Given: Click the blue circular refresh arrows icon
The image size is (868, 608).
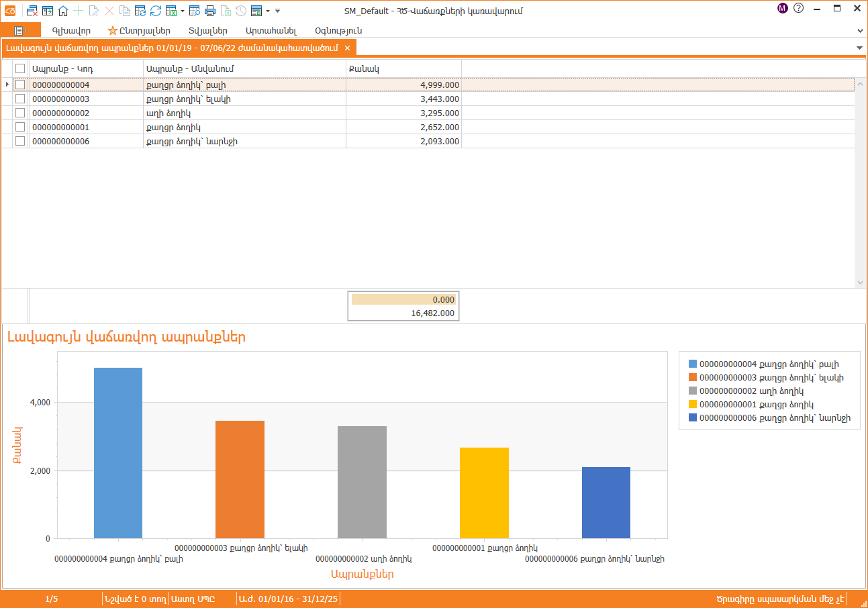Looking at the screenshot, I should pos(156,11).
